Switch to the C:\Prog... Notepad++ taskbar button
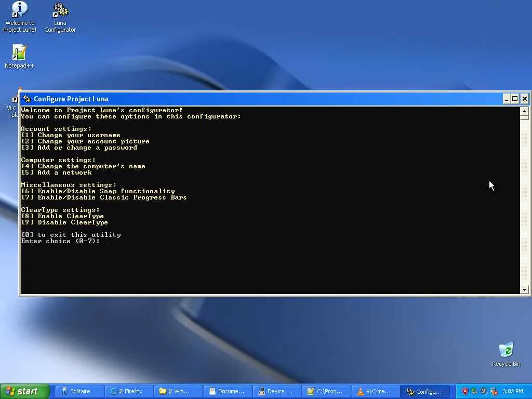The height and width of the screenshot is (399, 532). (x=326, y=391)
